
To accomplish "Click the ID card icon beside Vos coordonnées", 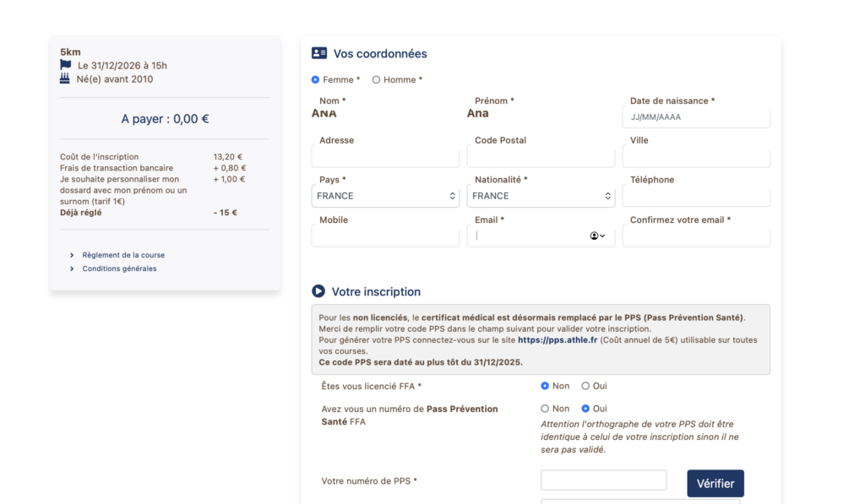I will pos(318,53).
